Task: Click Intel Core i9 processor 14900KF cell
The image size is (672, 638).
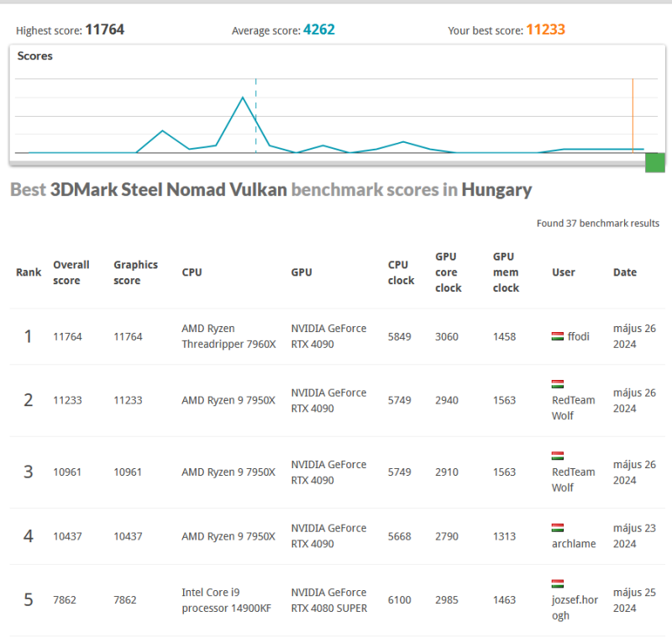Action: pos(226,600)
